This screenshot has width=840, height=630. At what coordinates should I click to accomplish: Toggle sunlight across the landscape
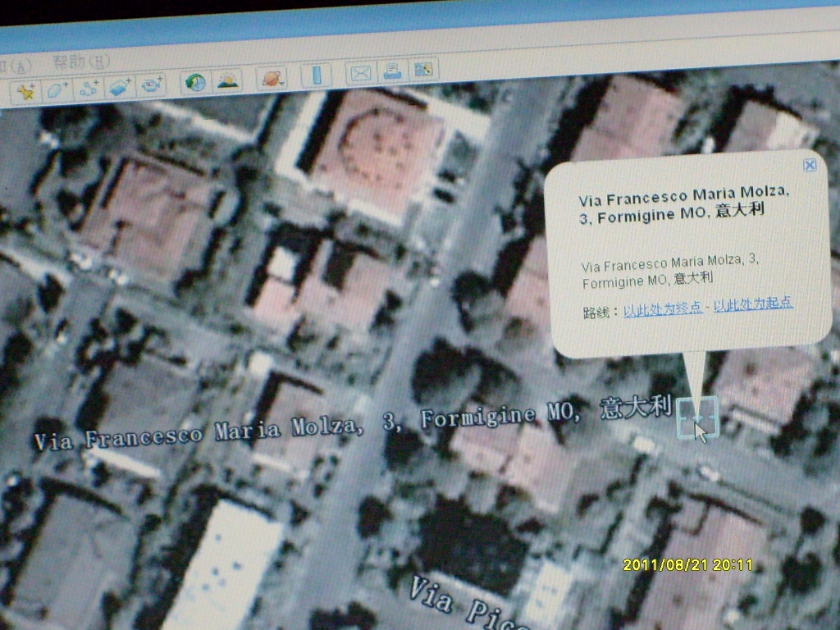click(227, 80)
